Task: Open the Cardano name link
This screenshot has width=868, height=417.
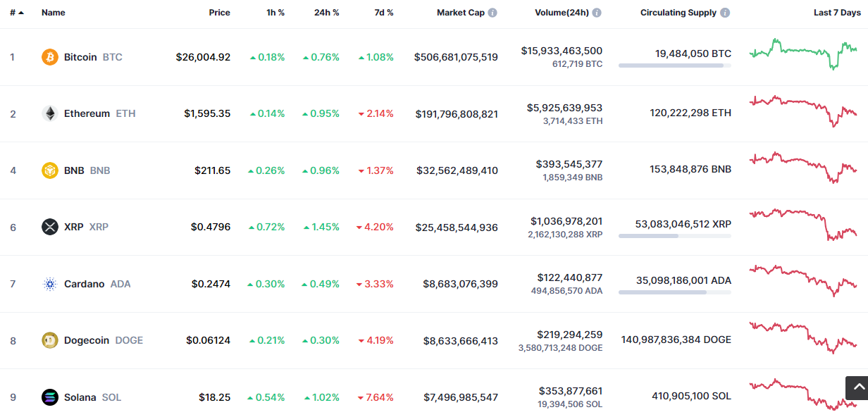Action: pyautogui.click(x=84, y=284)
